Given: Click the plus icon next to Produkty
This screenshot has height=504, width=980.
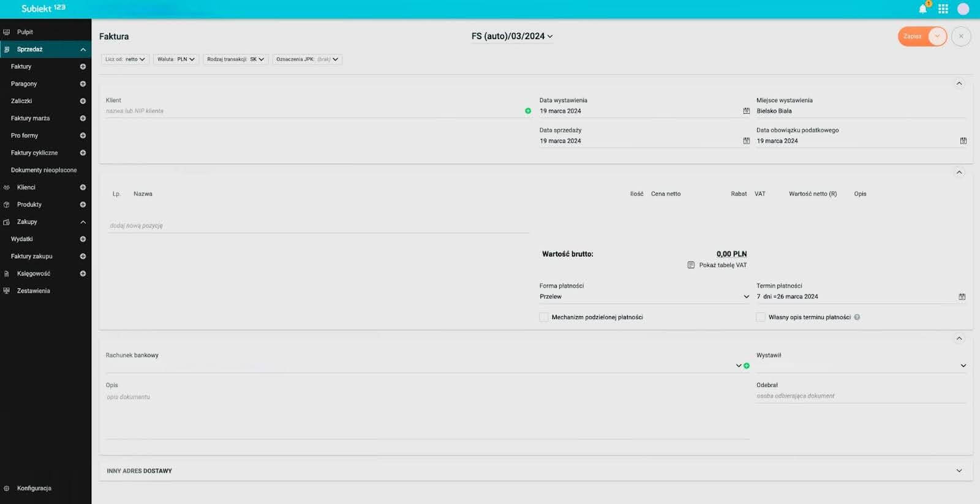Looking at the screenshot, I should 83,205.
